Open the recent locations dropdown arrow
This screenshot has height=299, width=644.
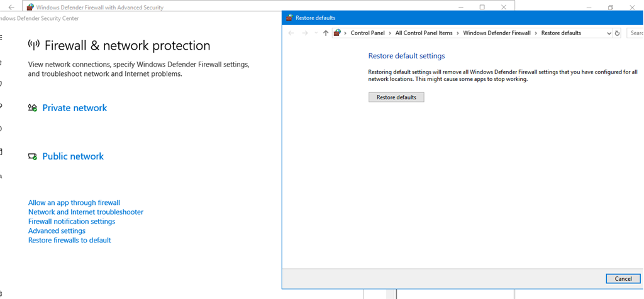316,33
